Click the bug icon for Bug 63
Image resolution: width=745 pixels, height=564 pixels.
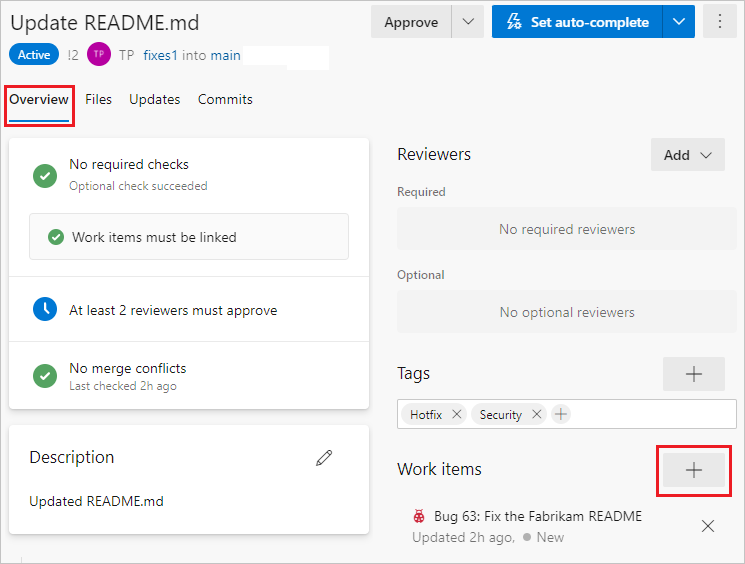419,517
